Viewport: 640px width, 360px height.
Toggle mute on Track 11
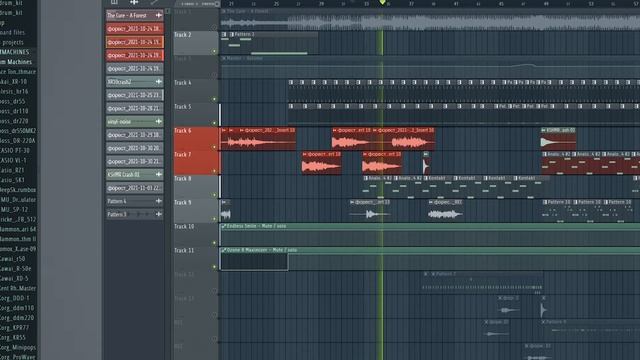[x=214, y=267]
